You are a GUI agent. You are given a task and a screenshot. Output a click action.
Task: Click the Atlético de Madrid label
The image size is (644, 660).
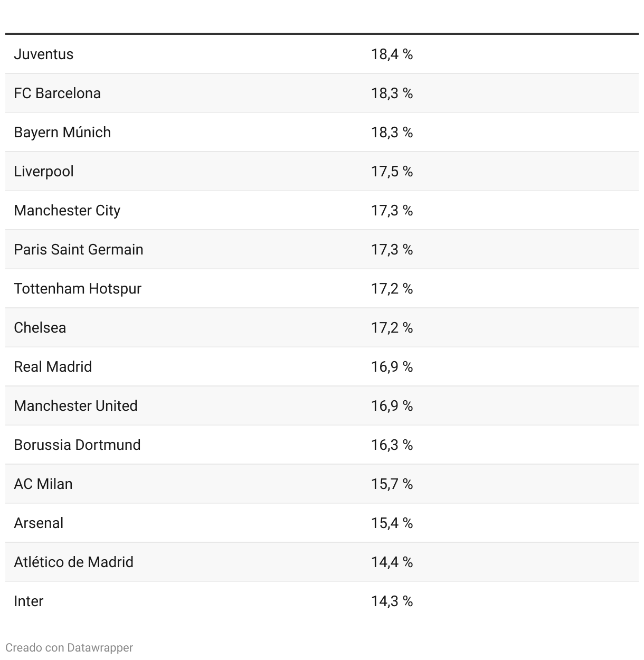click(x=73, y=562)
